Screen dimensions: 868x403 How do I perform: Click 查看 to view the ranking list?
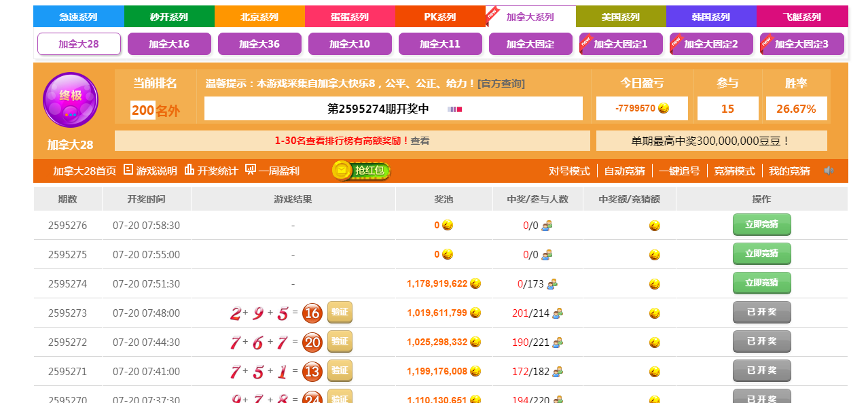click(x=420, y=141)
